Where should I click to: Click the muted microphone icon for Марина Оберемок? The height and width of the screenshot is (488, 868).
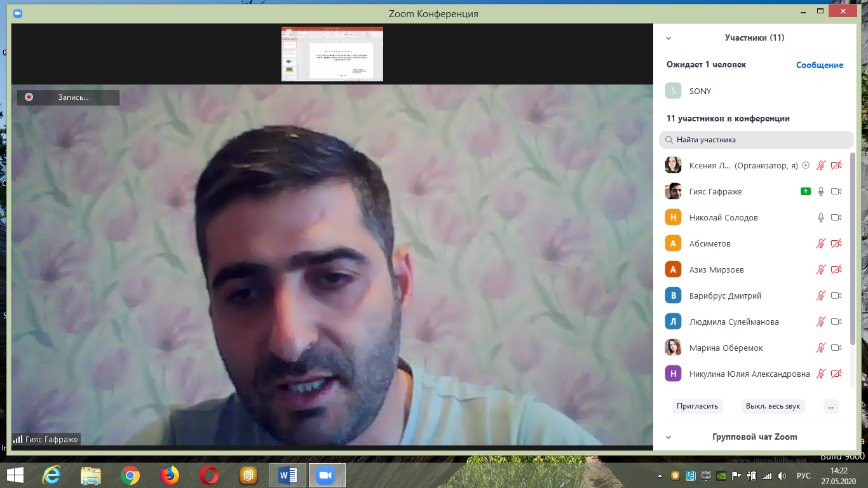click(x=821, y=348)
